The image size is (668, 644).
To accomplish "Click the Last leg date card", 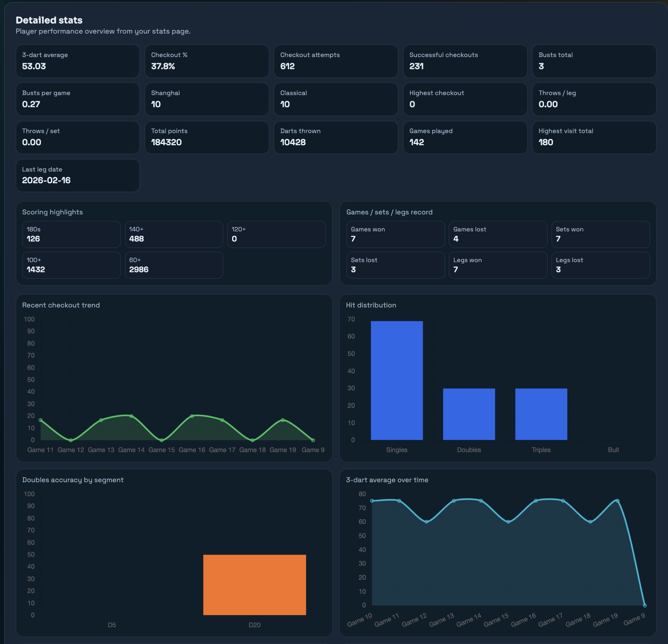I will point(78,176).
